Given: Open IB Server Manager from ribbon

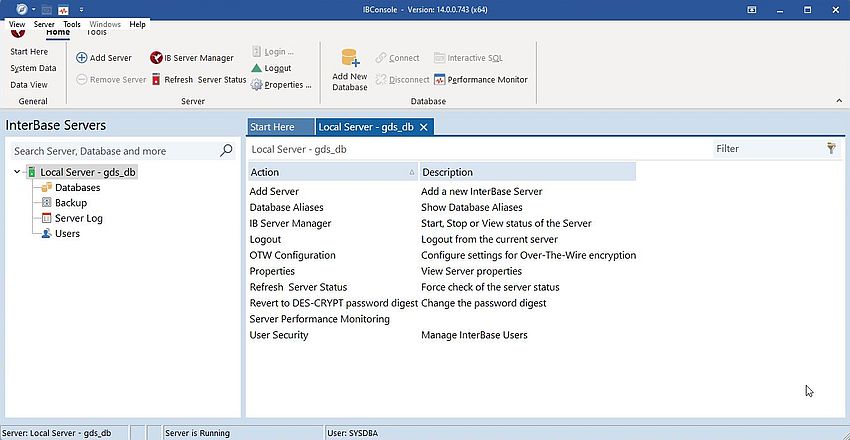Looking at the screenshot, I should [192, 58].
